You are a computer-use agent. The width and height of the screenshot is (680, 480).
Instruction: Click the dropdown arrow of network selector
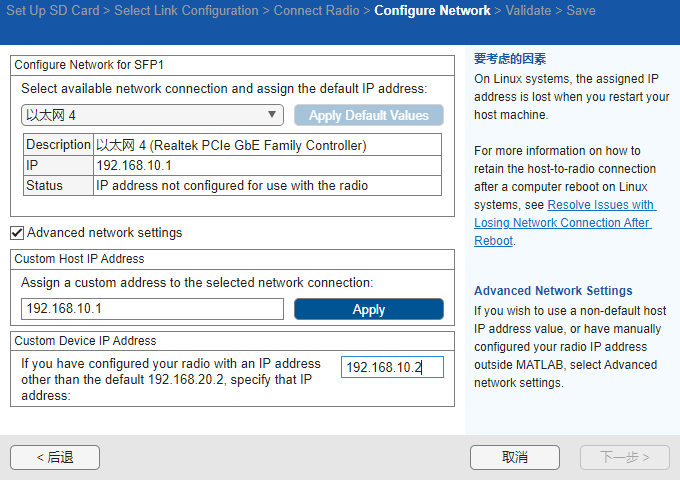(x=272, y=115)
